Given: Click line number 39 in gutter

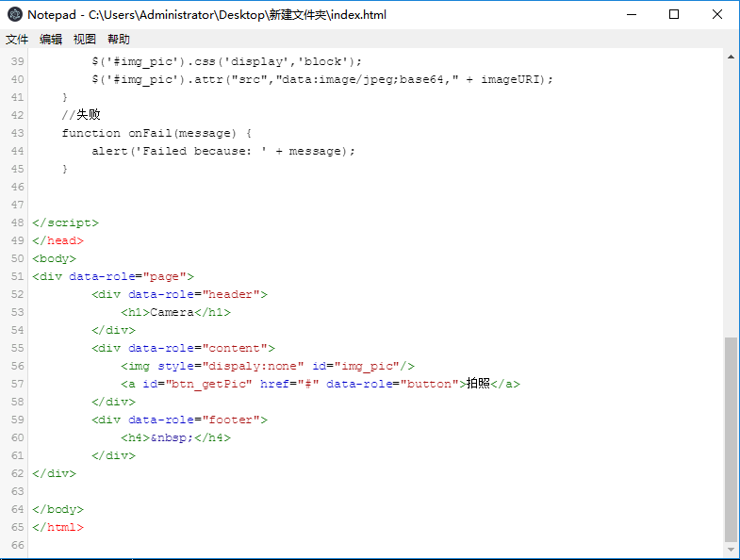Looking at the screenshot, I should coord(18,61).
